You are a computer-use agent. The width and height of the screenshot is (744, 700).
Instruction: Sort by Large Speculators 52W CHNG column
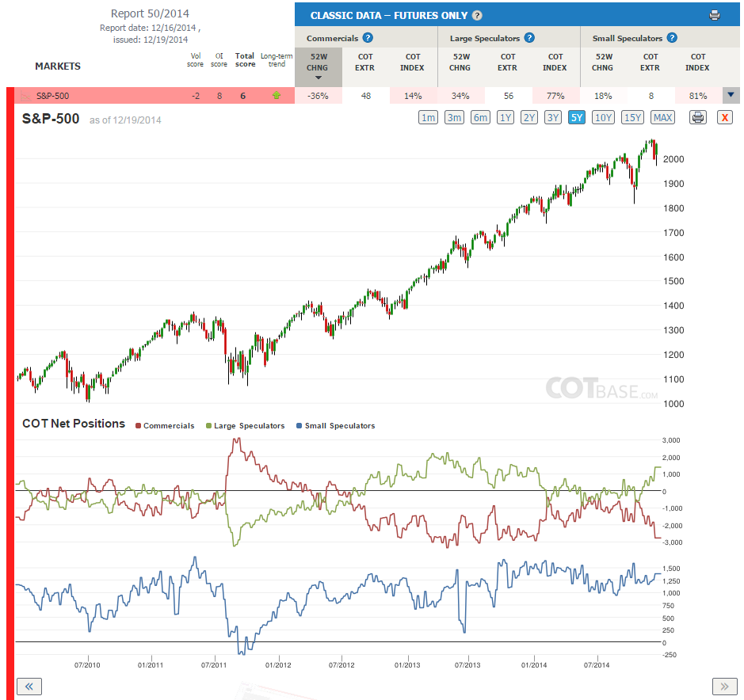(460, 62)
